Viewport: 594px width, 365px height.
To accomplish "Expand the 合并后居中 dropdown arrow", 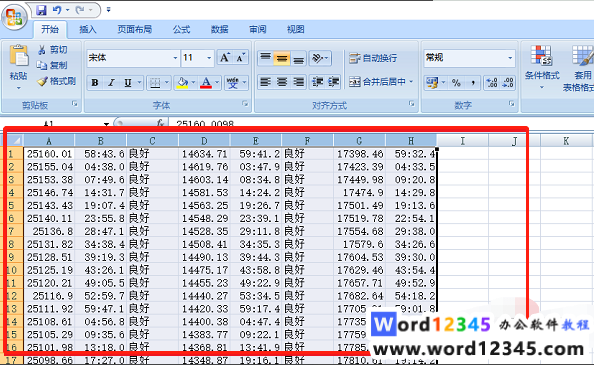I will [411, 82].
